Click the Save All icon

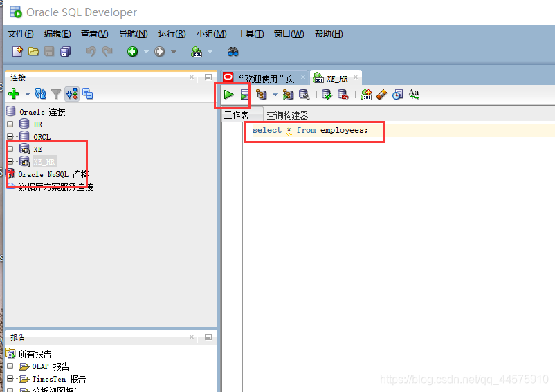[66, 52]
